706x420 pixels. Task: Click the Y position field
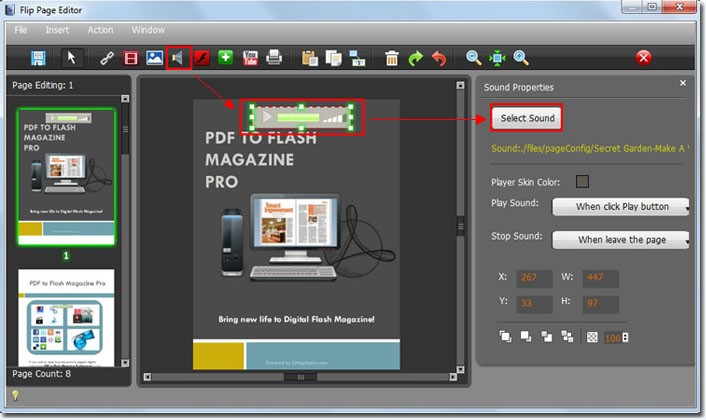tap(534, 304)
